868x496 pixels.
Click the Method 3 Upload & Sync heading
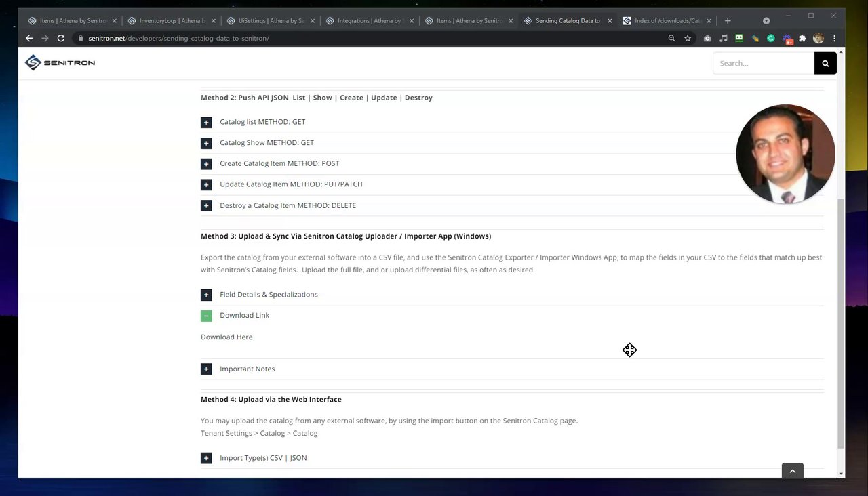(x=346, y=236)
